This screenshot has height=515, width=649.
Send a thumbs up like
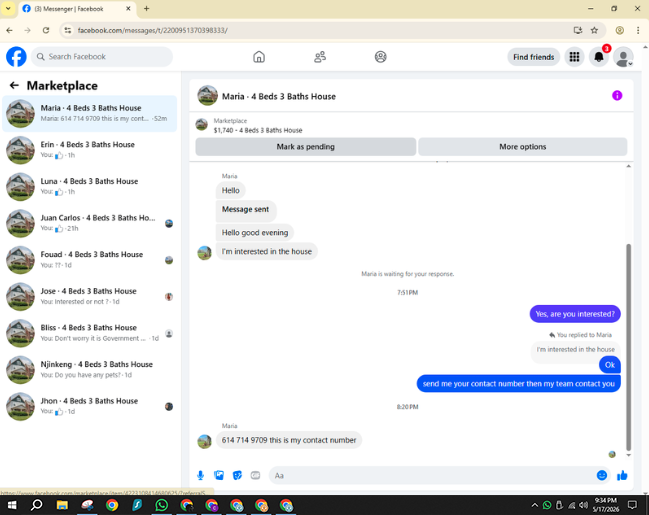(622, 475)
